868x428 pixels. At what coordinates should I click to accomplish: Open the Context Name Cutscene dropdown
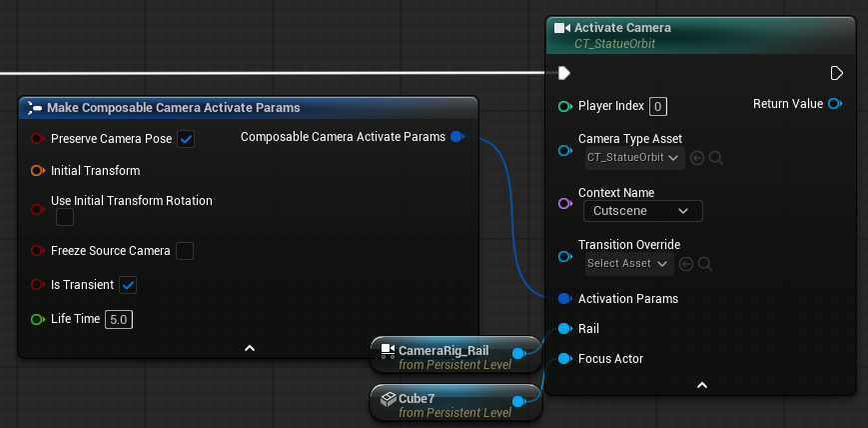pyautogui.click(x=642, y=211)
